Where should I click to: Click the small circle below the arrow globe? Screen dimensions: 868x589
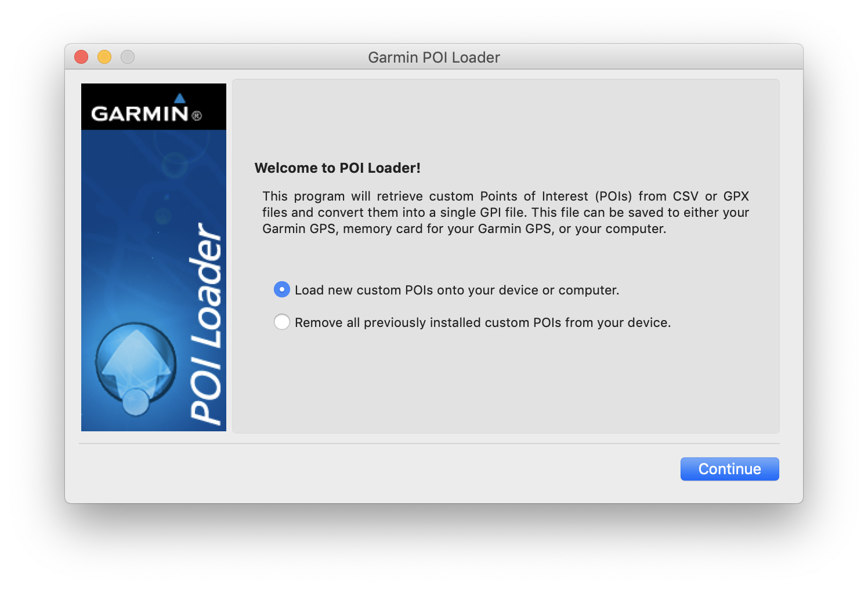click(x=136, y=402)
